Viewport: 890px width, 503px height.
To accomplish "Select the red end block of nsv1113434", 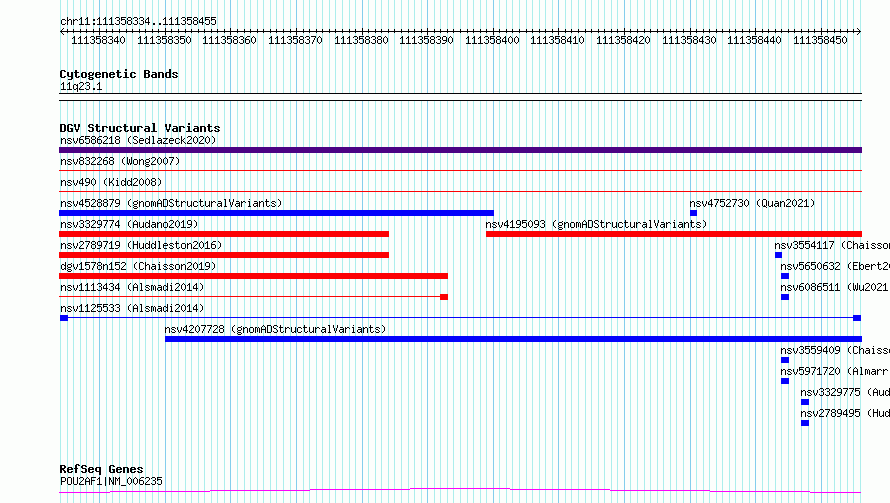I will coord(444,297).
